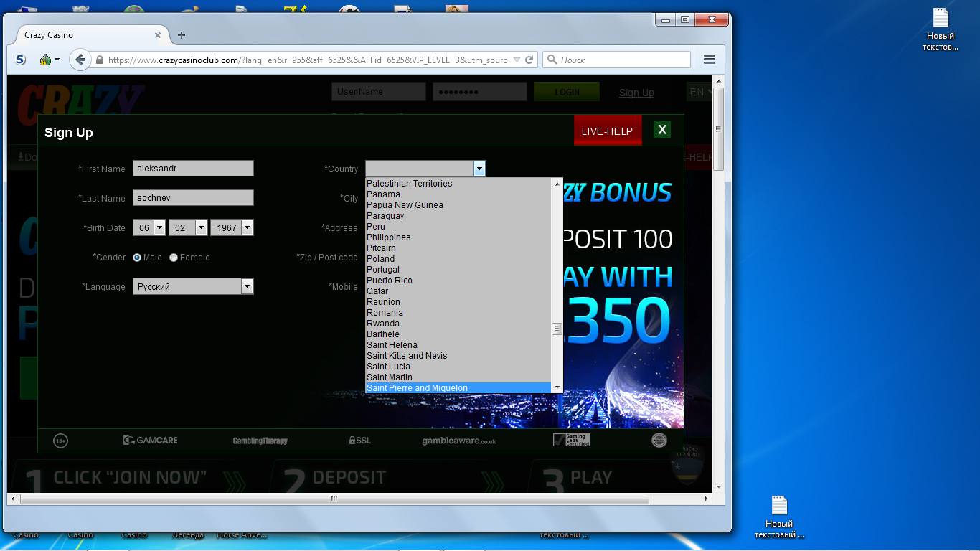
Task: Click the browser search box
Action: [617, 60]
